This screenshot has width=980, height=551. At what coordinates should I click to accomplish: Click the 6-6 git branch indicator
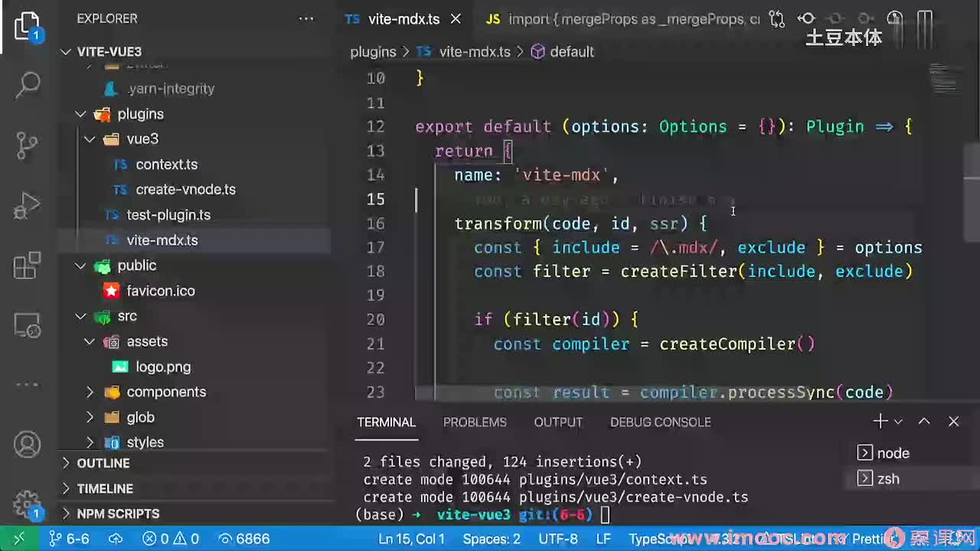(x=70, y=539)
